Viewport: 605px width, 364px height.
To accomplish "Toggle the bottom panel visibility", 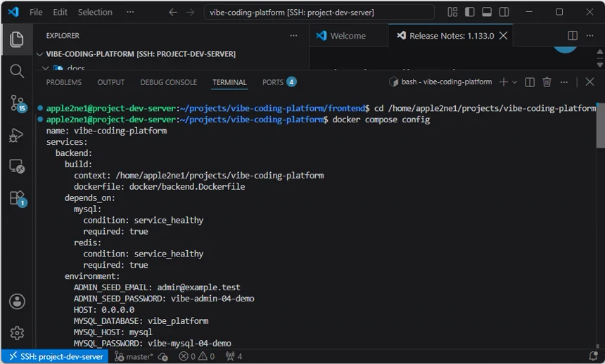I will coord(487,12).
